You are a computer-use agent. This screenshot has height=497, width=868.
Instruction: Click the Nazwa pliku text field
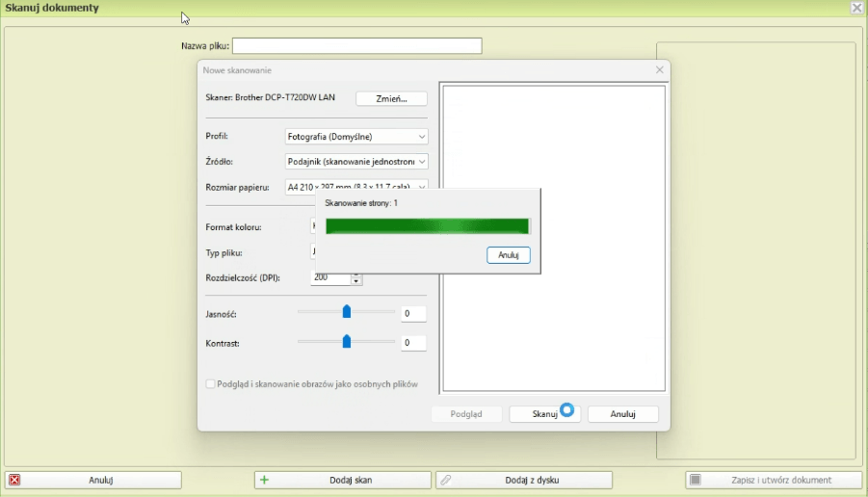pos(356,46)
